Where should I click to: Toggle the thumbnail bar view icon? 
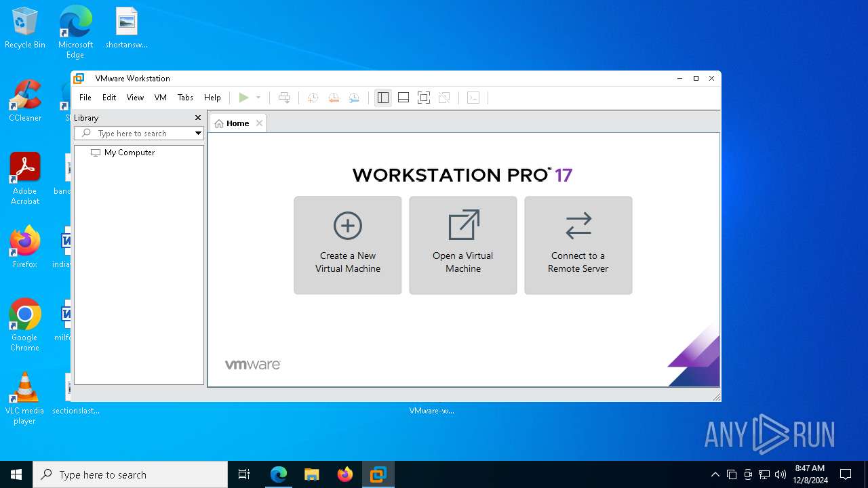pyautogui.click(x=403, y=98)
